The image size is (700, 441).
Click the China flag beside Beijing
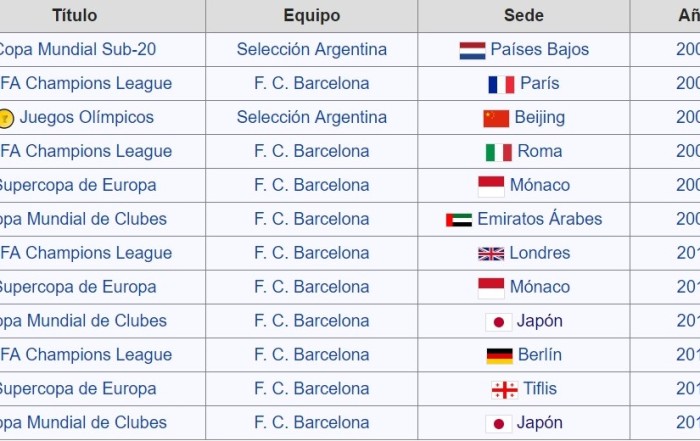point(496,118)
